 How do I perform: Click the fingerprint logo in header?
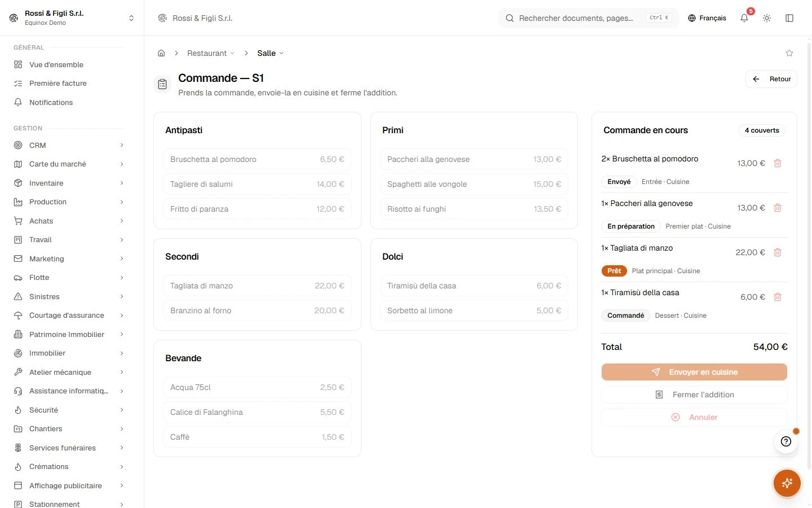point(162,18)
